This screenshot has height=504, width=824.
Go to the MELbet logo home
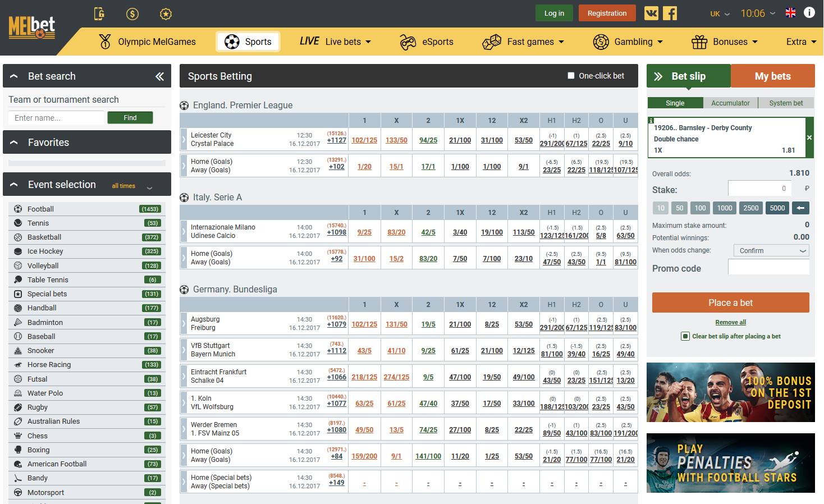(x=32, y=28)
